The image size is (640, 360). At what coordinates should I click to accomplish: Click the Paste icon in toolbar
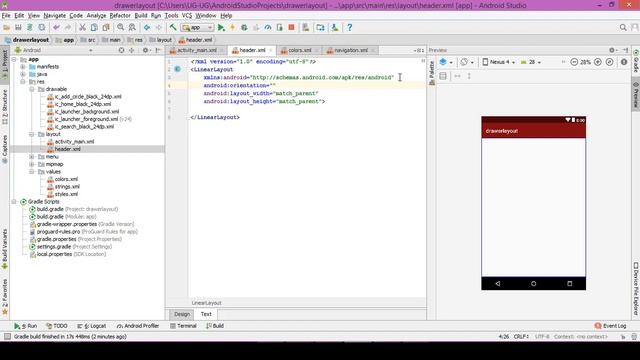click(x=106, y=28)
